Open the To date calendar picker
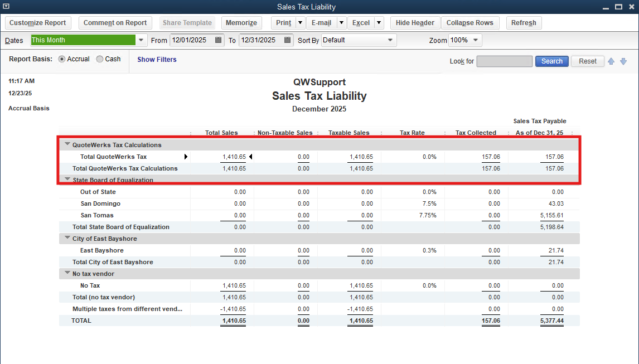Image resolution: width=639 pixels, height=364 pixels. click(287, 40)
